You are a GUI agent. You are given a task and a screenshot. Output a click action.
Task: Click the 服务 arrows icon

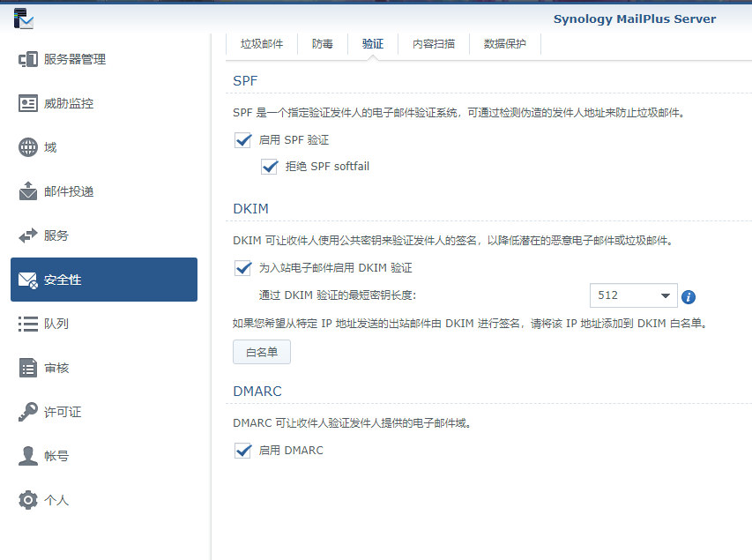(28, 235)
